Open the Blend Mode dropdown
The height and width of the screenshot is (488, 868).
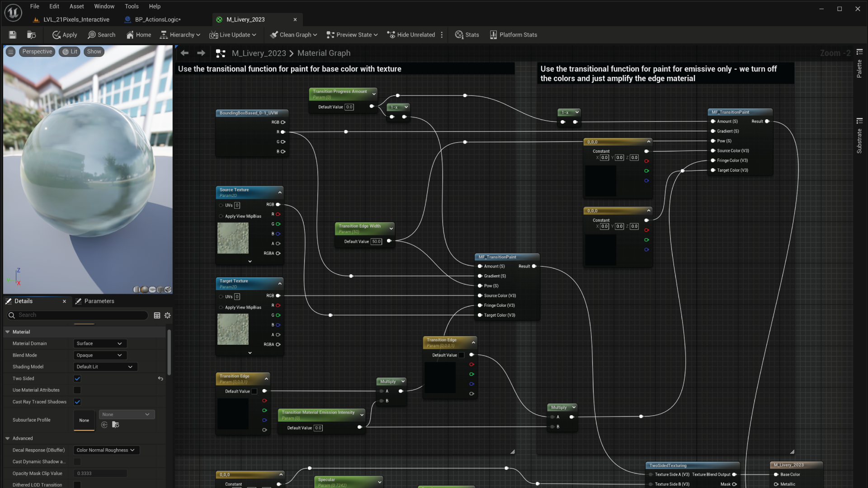(99, 355)
